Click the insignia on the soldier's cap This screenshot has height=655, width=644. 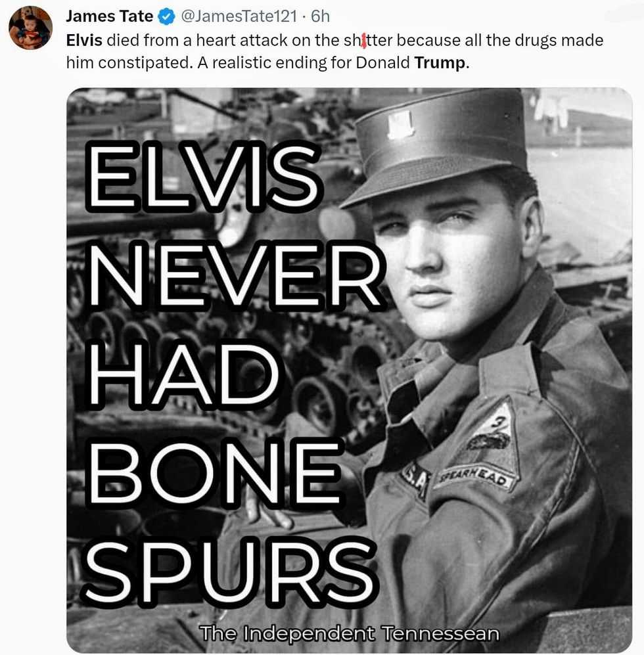400,124
